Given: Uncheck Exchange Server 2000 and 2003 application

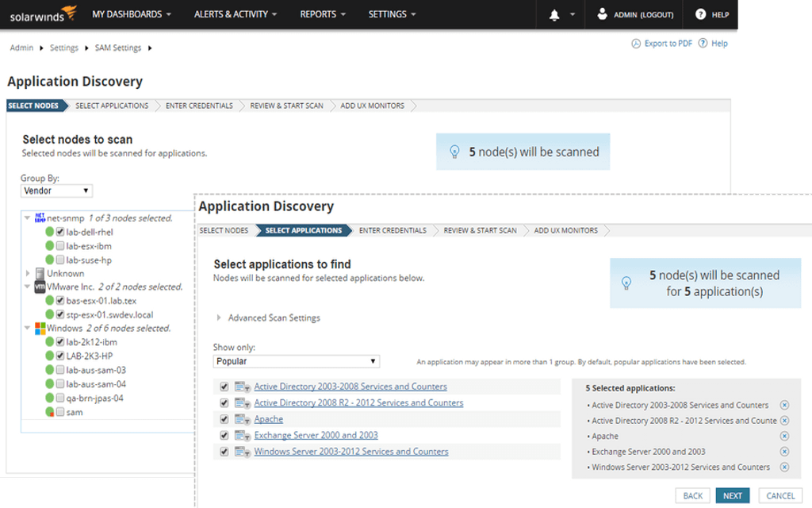Looking at the screenshot, I should click(x=224, y=435).
